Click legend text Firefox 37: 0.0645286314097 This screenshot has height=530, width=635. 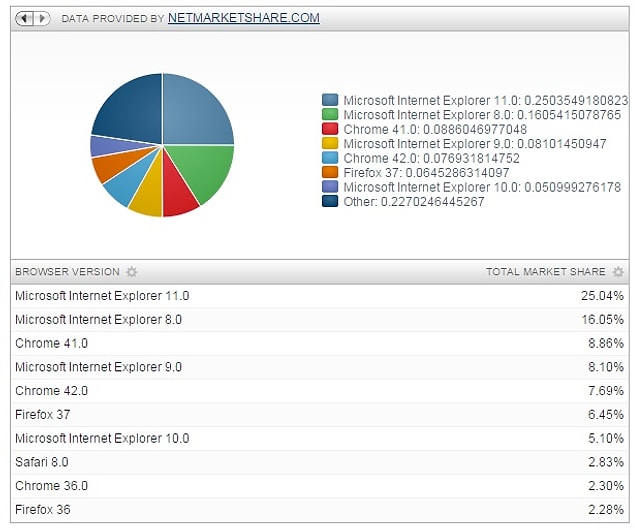click(x=426, y=172)
